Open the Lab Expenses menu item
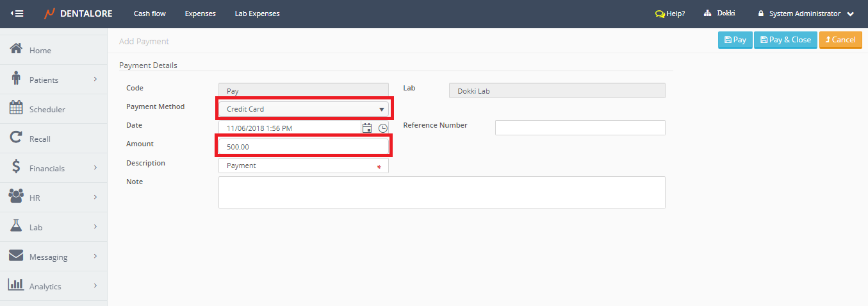The height and width of the screenshot is (306, 868). point(257,13)
